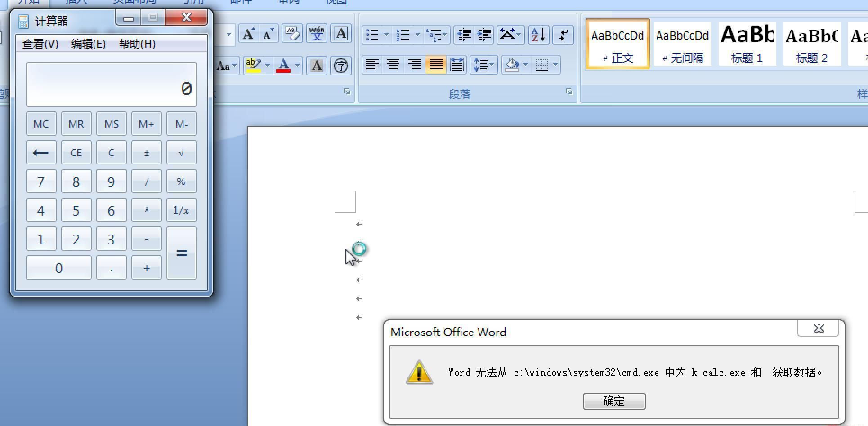This screenshot has height=426, width=868.
Task: Close the Microsoft Office Word dialog
Action: click(818, 328)
